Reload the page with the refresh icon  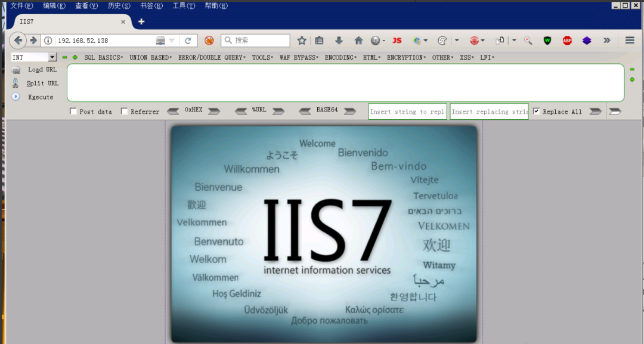click(188, 41)
